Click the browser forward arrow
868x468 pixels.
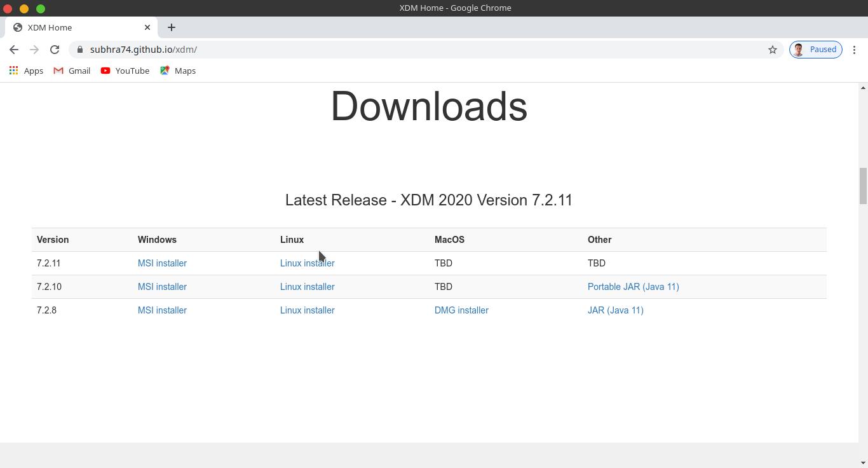tap(34, 50)
